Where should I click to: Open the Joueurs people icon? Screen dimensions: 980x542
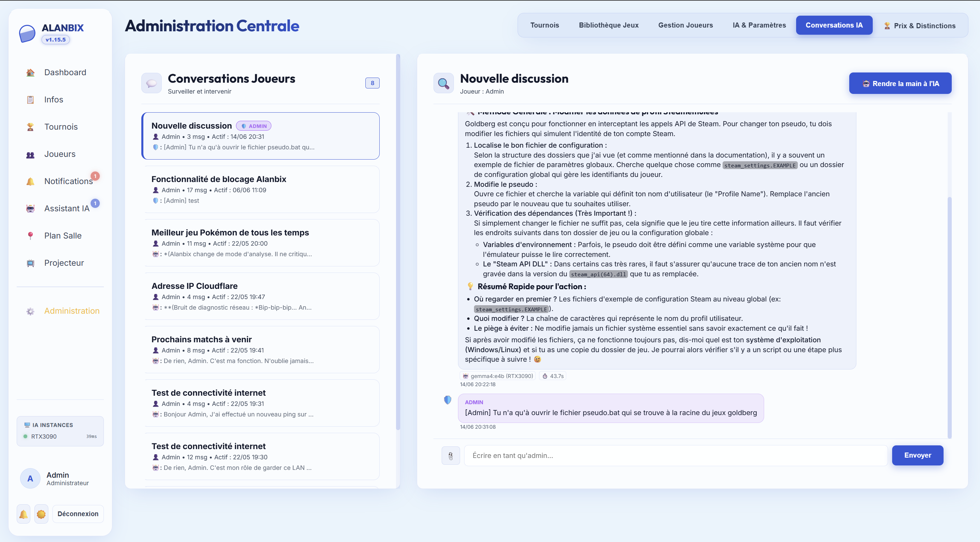(30, 154)
